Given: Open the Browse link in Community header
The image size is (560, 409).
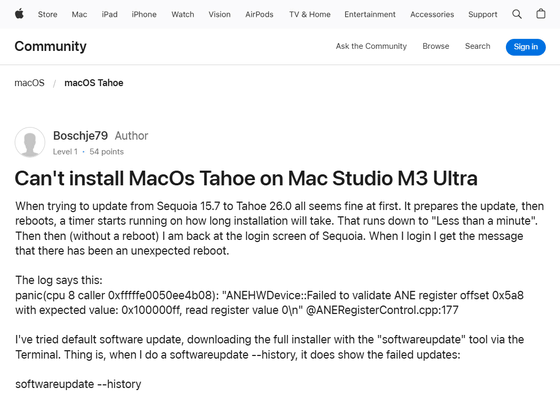Looking at the screenshot, I should pos(436,46).
